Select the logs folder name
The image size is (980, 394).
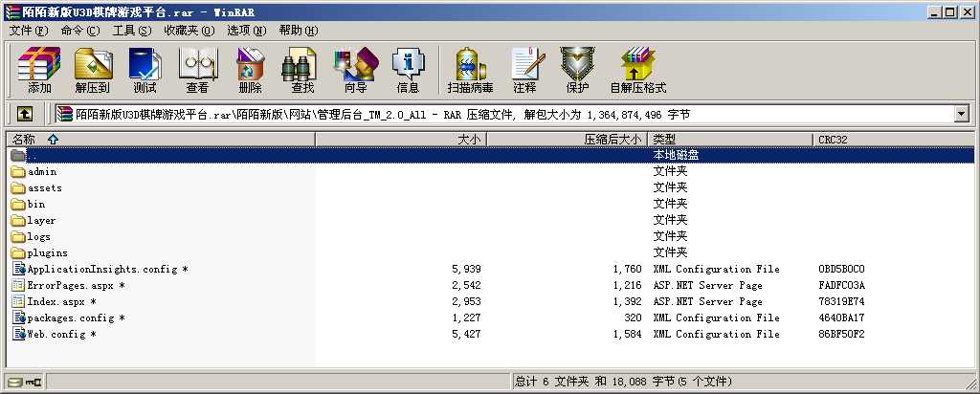(38, 236)
